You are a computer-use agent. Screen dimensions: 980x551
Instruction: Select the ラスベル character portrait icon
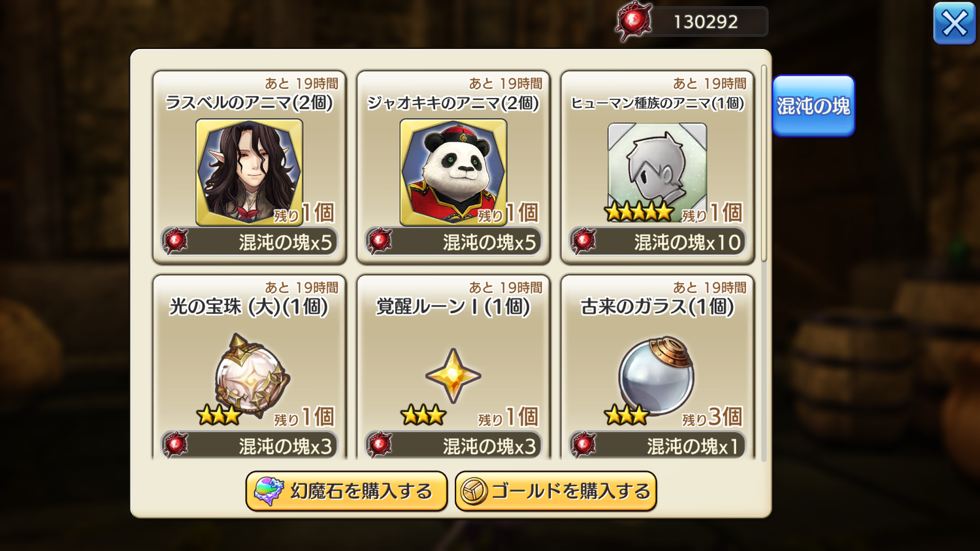click(x=249, y=172)
